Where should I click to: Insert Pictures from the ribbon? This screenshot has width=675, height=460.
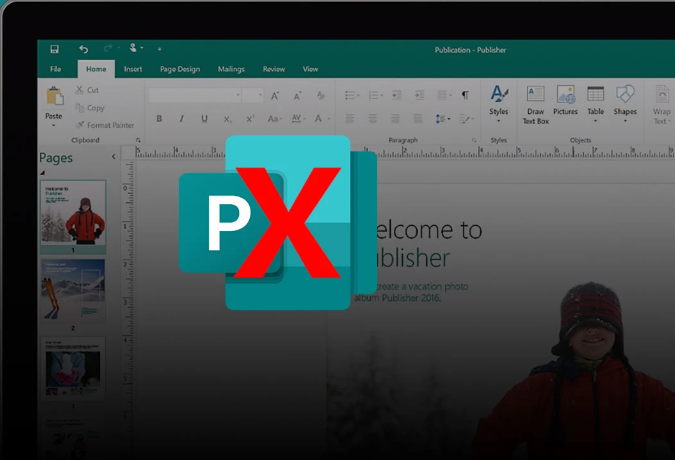point(566,100)
